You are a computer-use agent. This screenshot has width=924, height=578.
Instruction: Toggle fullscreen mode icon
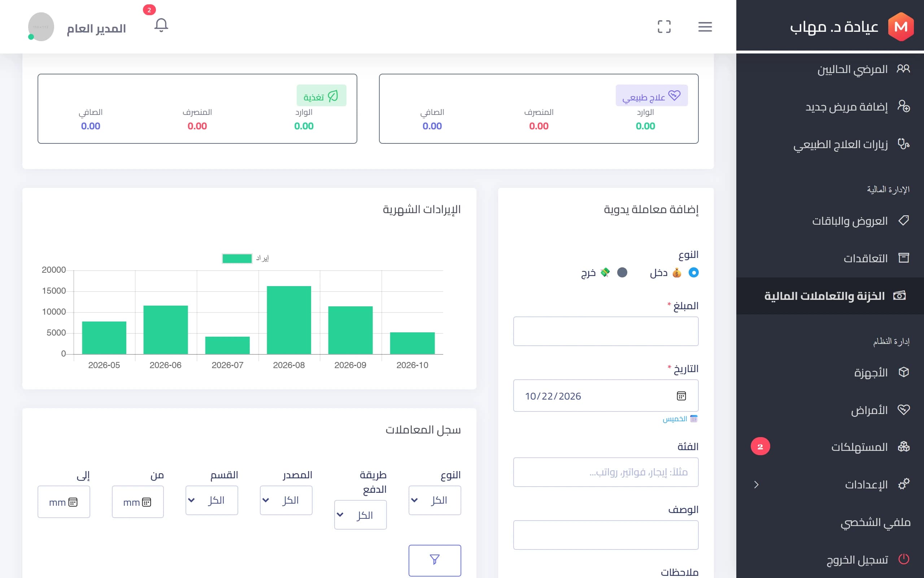(x=664, y=27)
